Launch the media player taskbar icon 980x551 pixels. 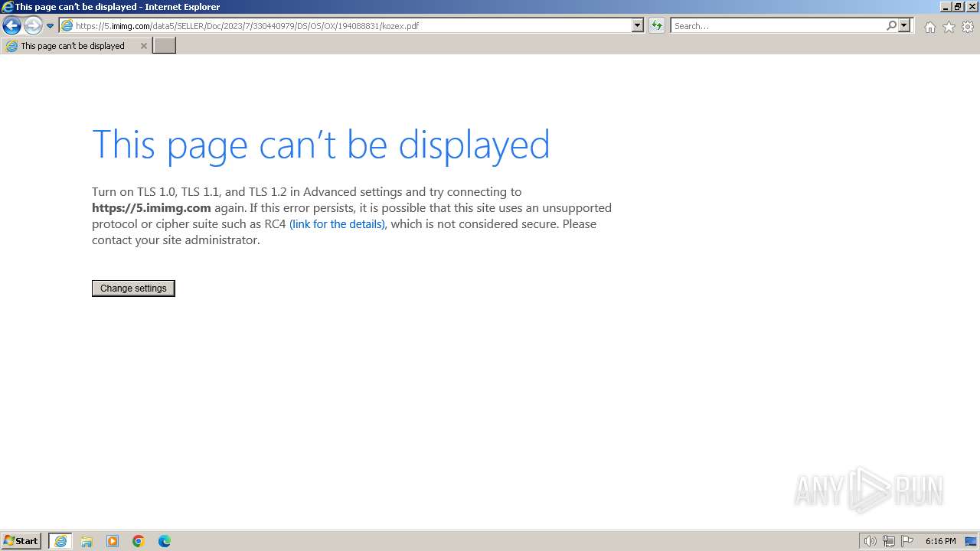113,541
